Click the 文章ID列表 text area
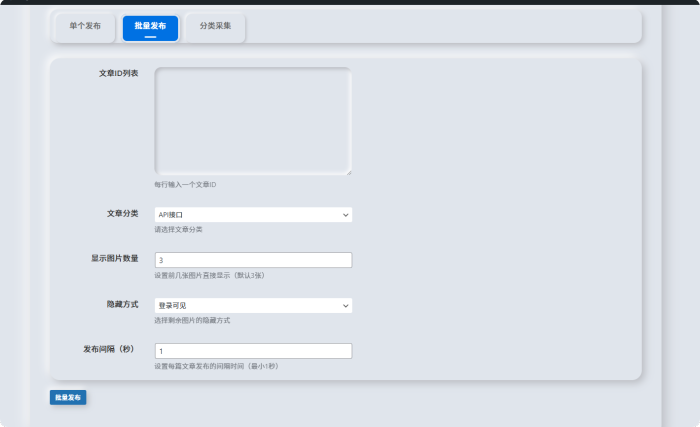The height and width of the screenshot is (427, 700). click(x=253, y=121)
